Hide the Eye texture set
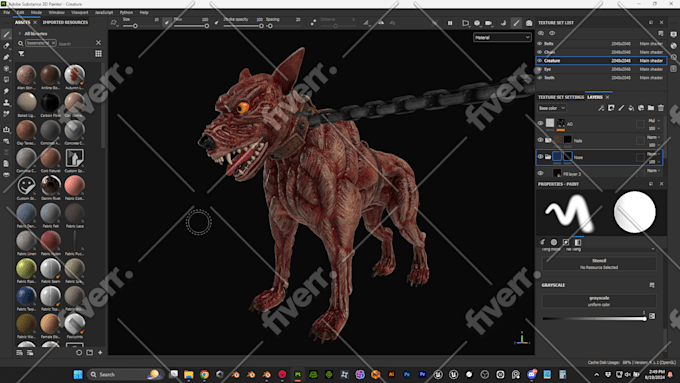The width and height of the screenshot is (680, 383). point(540,69)
